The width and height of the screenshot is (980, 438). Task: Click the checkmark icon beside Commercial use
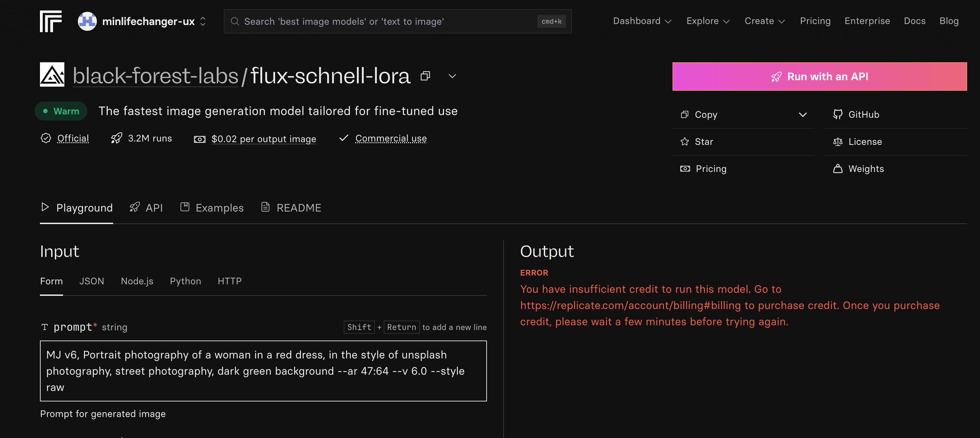343,138
